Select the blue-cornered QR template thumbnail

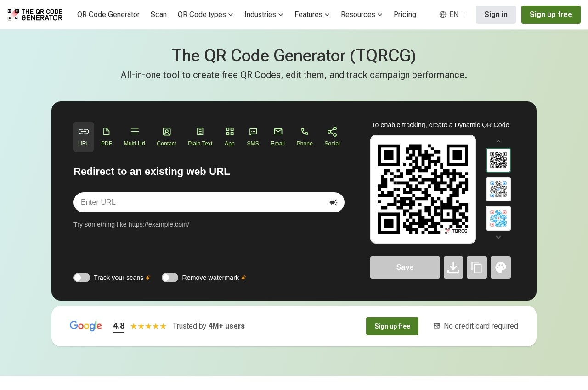498,189
